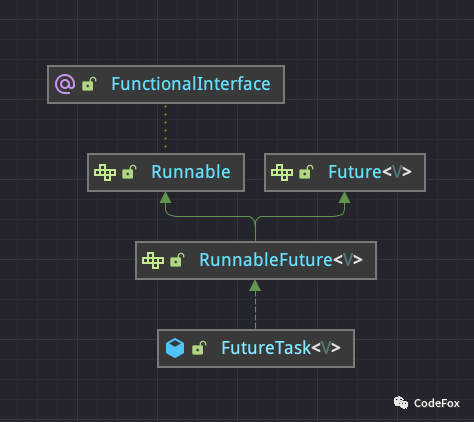
Task: Click the interface icon on Future<V> node
Action: 282,172
